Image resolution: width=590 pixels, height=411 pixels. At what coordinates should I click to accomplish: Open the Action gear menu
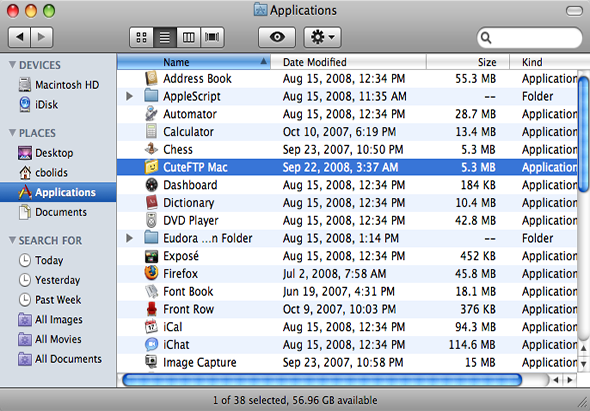322,37
